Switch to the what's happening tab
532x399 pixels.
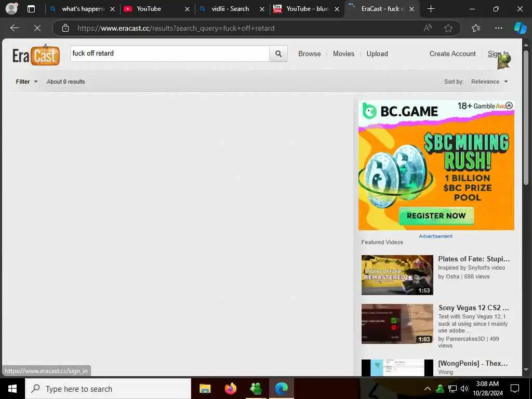(83, 9)
